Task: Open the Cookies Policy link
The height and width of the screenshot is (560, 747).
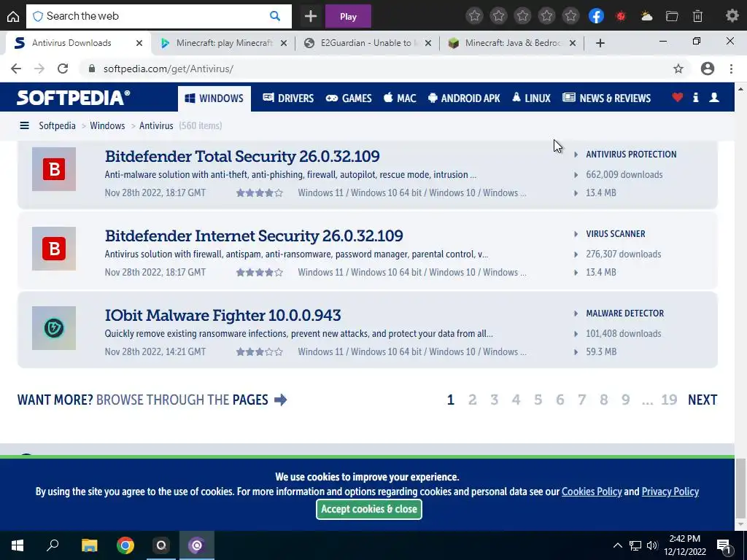Action: tap(592, 491)
